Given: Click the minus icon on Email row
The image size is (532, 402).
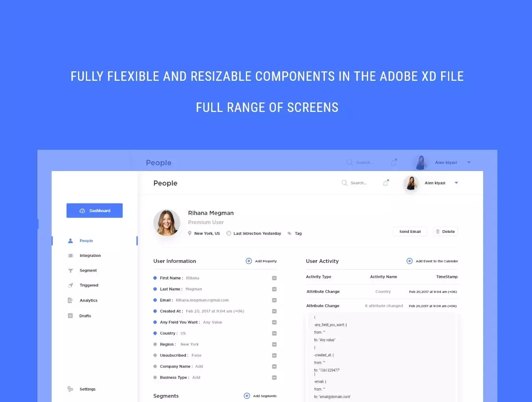Looking at the screenshot, I should (274, 300).
